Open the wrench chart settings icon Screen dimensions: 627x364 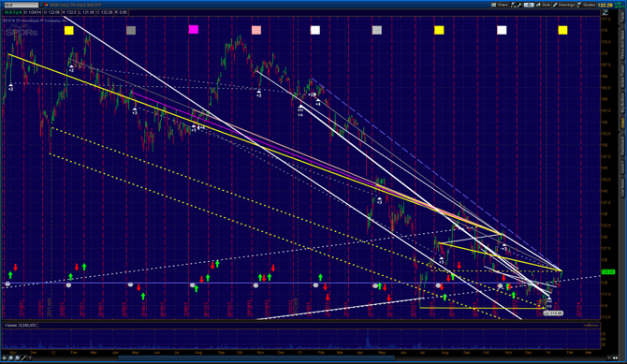(519, 5)
